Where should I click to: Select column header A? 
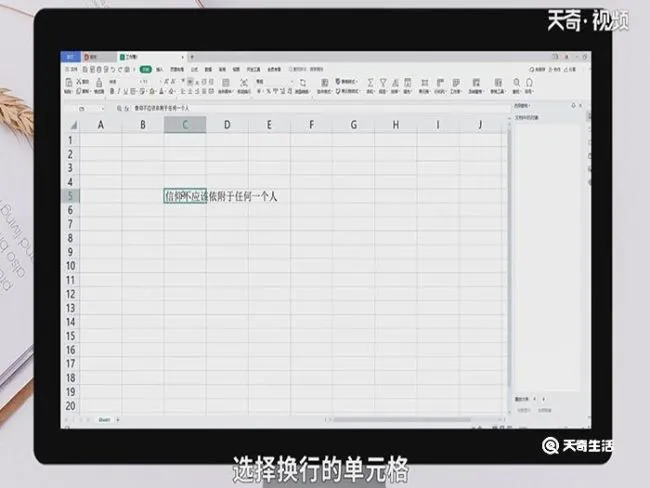click(101, 124)
